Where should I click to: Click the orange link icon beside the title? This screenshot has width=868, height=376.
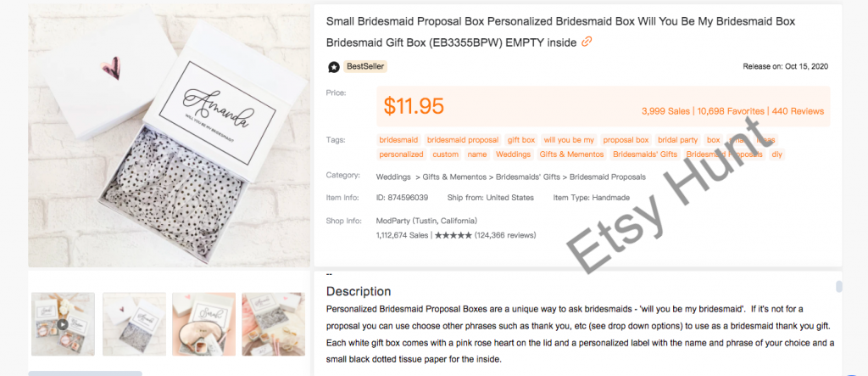[587, 42]
